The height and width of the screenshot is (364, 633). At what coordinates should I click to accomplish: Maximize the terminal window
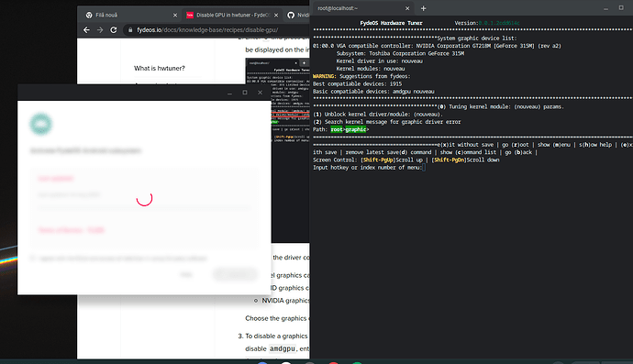[621, 7]
